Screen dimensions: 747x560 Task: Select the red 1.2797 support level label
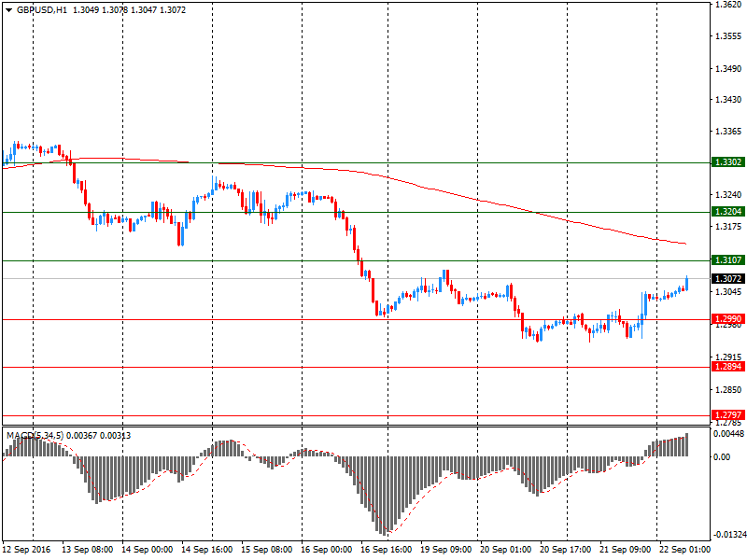(728, 414)
